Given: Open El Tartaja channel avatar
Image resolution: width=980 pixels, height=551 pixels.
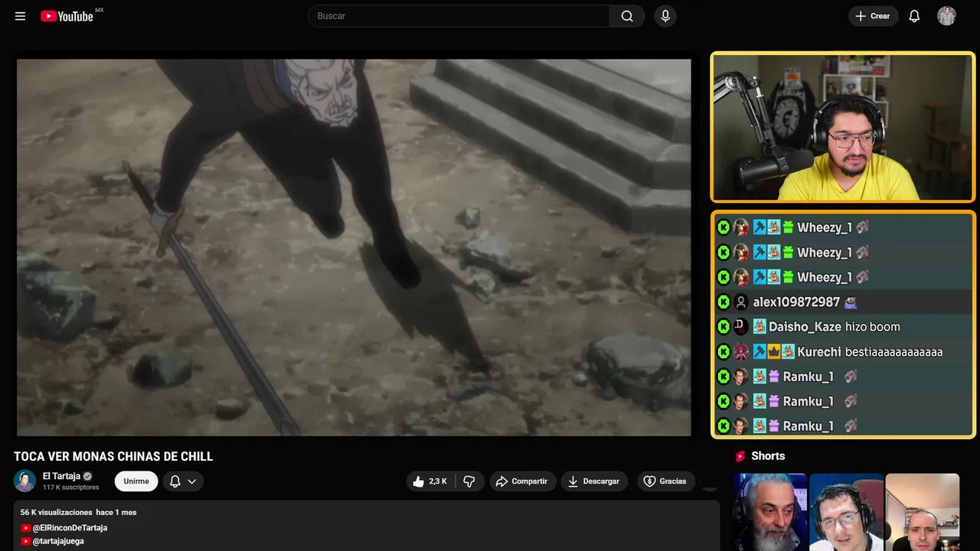Looking at the screenshot, I should [x=25, y=481].
